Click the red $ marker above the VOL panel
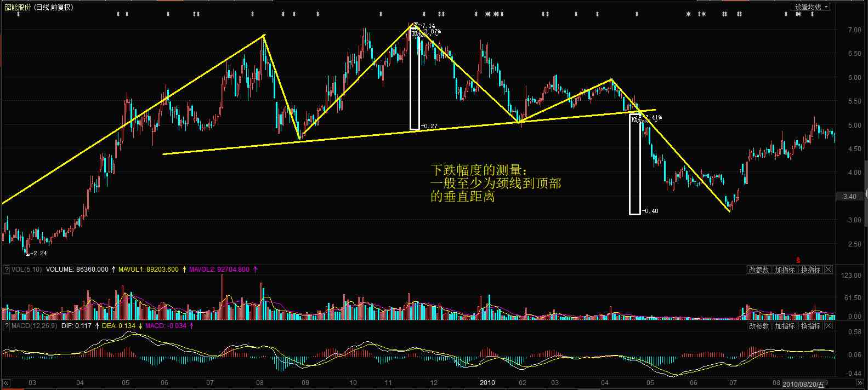The height and width of the screenshot is (390, 868). tap(798, 260)
